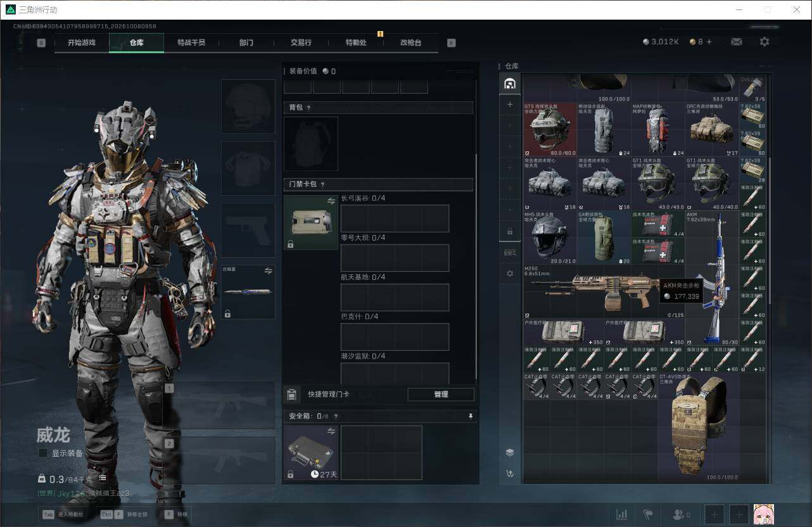Image resolution: width=812 pixels, height=527 pixels.
Task: Select the MAP backpack item
Action: (x=658, y=129)
